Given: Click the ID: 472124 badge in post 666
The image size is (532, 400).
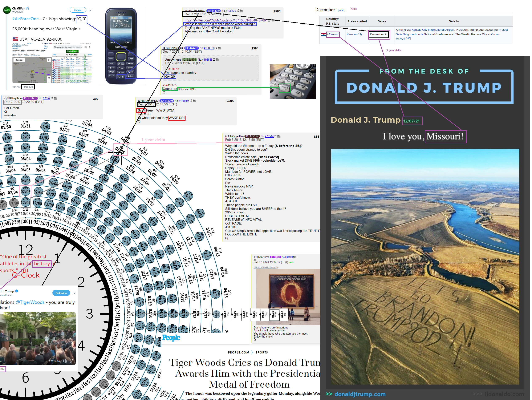Looking at the screenshot, I should click(252, 136).
